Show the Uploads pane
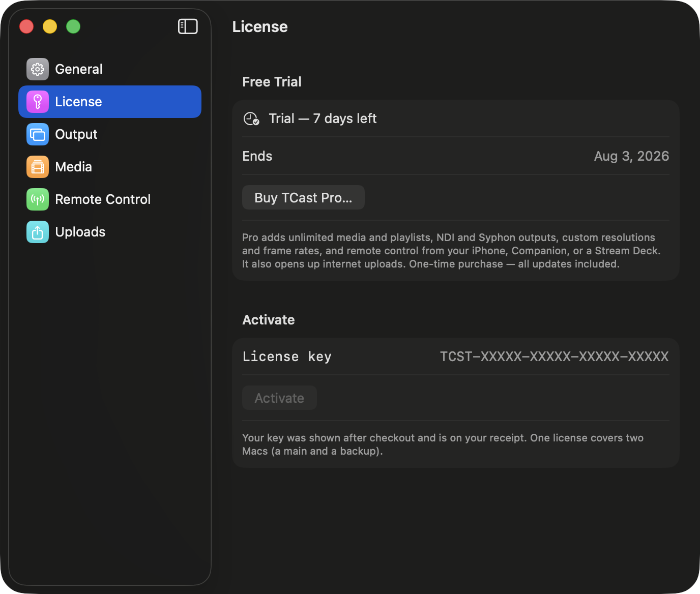This screenshot has width=700, height=594. coord(110,232)
